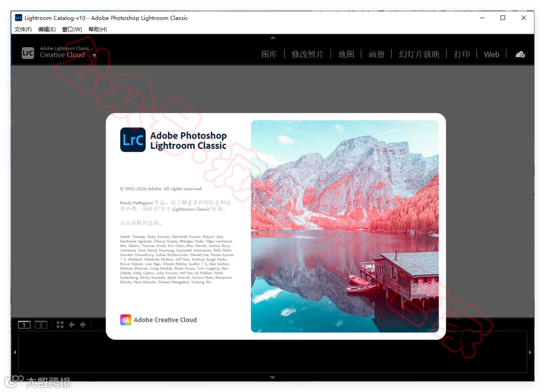Switch to the 打印 module
Screen dimensions: 545x392
(x=462, y=54)
